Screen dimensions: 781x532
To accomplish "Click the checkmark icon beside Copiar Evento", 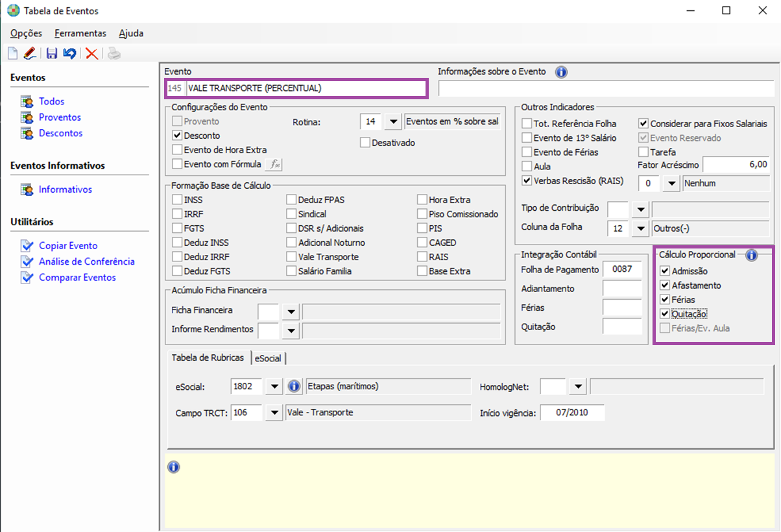I will point(27,246).
